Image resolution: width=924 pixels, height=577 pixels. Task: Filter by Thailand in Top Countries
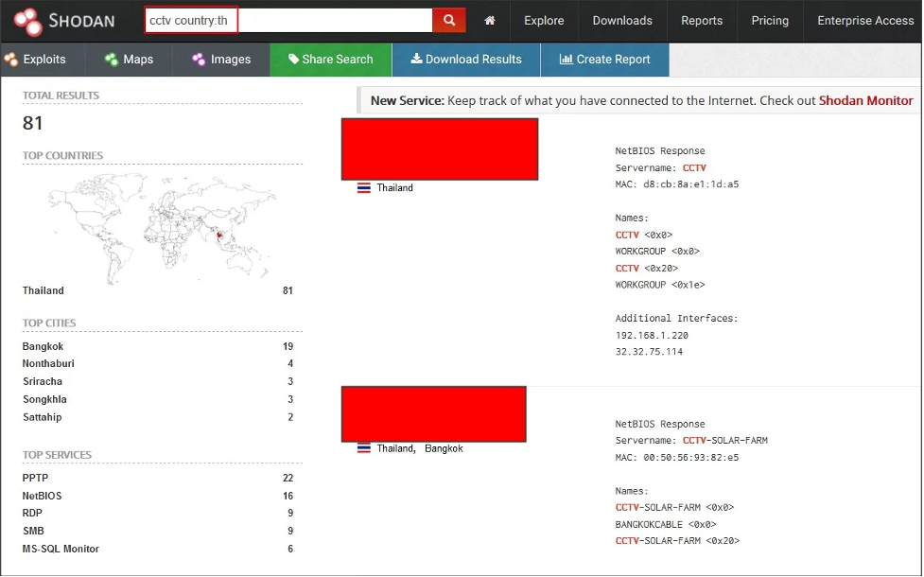point(43,290)
